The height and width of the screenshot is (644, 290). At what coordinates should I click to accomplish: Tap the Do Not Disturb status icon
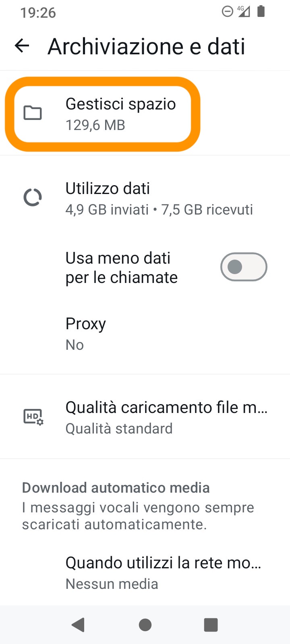228,11
